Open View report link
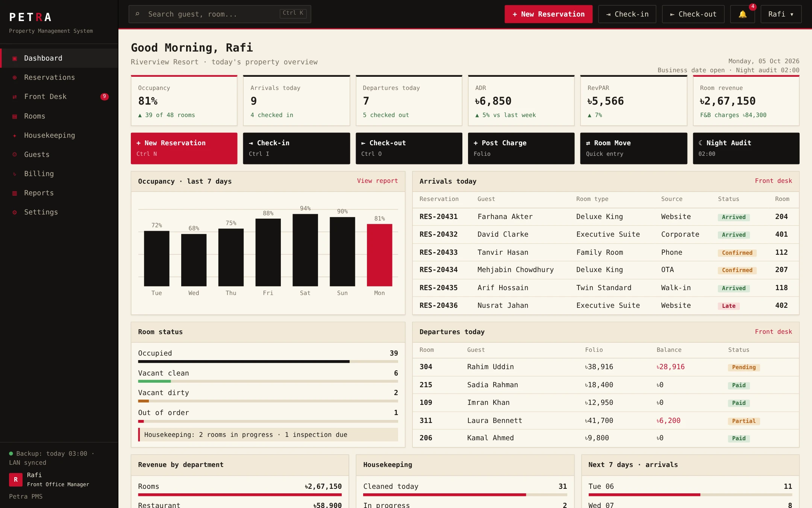Screen dimensions: 812x508 pos(377,181)
